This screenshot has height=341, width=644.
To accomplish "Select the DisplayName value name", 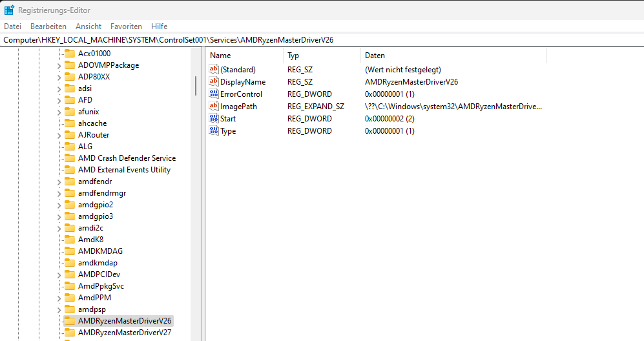I will point(243,82).
